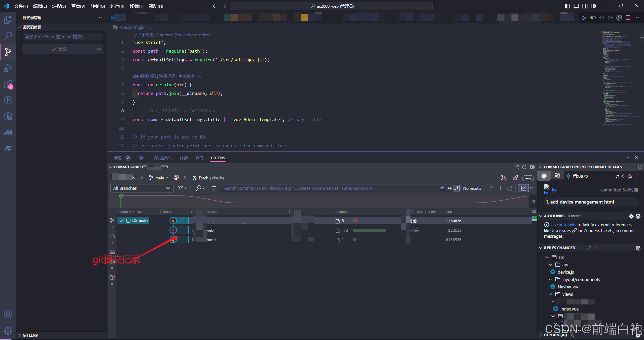The height and width of the screenshot is (340, 644).
Task: Click the rocket launchpad icon
Action: tap(515, 178)
